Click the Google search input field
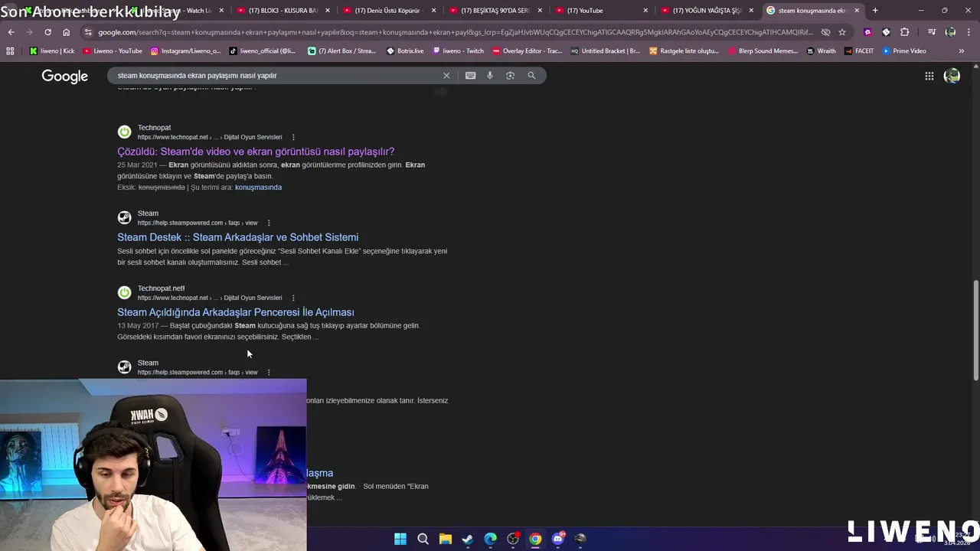980x551 pixels. [x=276, y=76]
